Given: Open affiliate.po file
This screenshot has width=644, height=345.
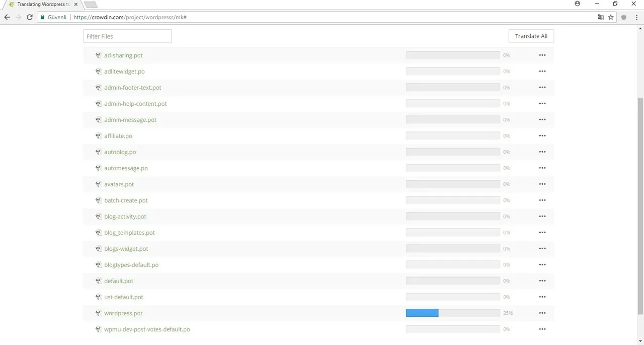Looking at the screenshot, I should pos(118,136).
